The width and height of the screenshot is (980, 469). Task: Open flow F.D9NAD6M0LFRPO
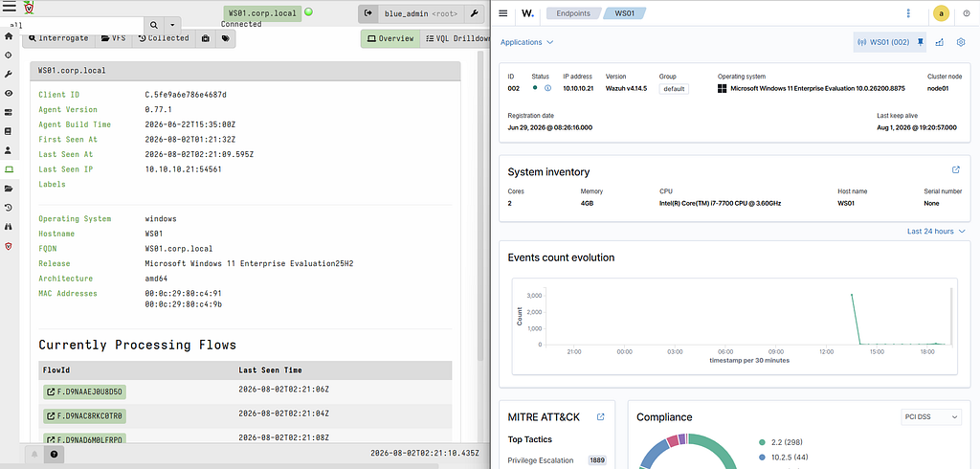coord(84,439)
